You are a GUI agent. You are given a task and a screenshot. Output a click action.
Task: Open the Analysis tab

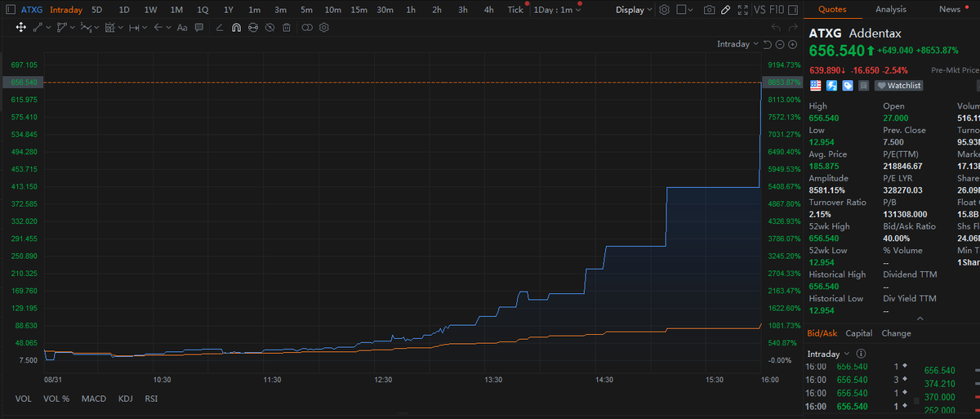point(891,10)
